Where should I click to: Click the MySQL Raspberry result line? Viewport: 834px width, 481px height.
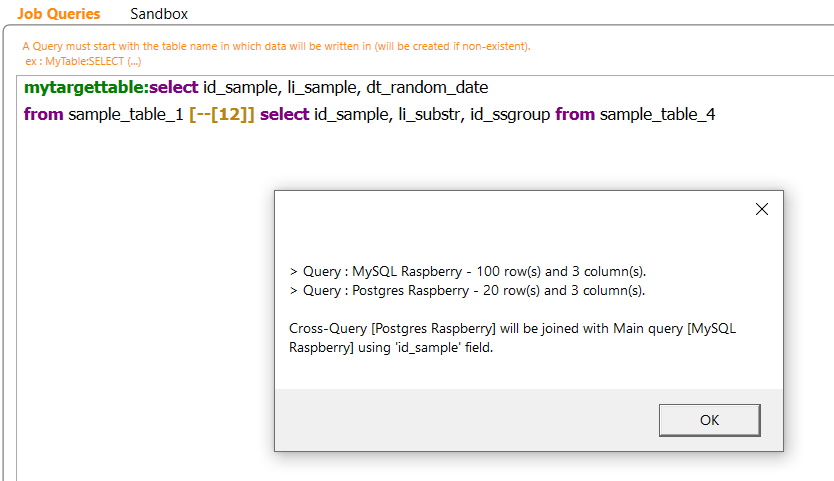(x=468, y=271)
